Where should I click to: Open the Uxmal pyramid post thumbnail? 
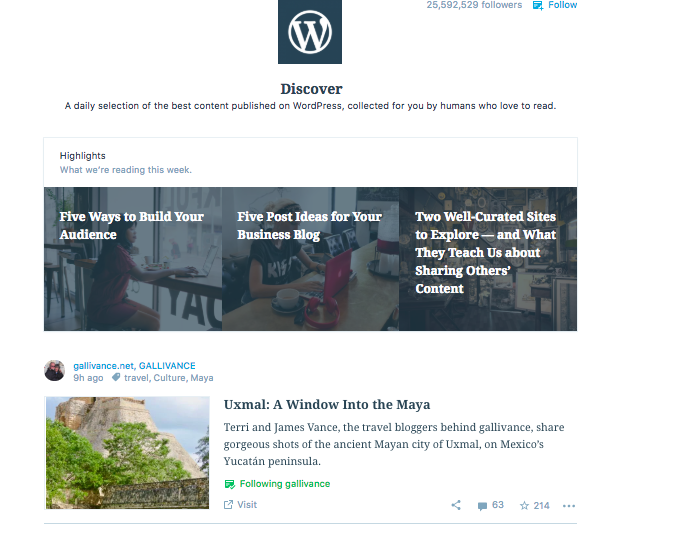point(127,453)
